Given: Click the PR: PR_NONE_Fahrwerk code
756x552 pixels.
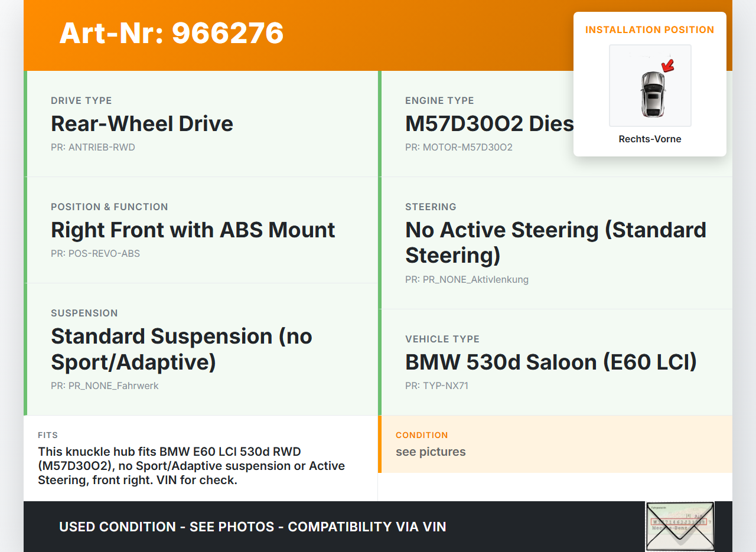Looking at the screenshot, I should [105, 386].
